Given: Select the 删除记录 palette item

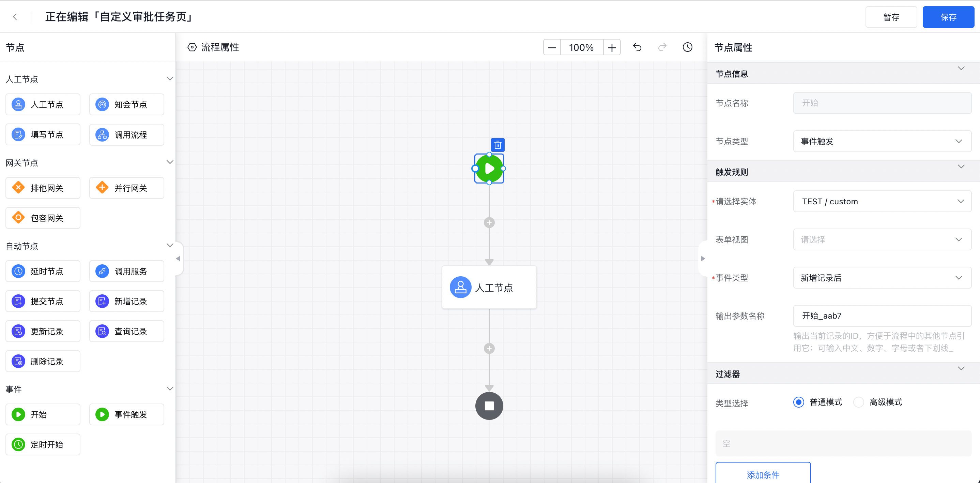Looking at the screenshot, I should click(43, 361).
